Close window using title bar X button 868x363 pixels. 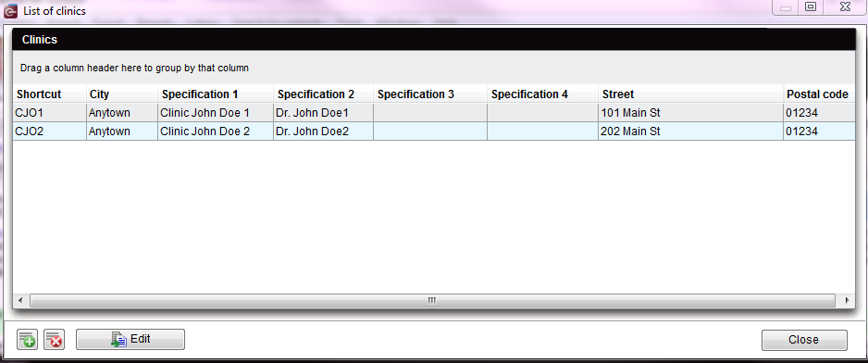[x=845, y=7]
